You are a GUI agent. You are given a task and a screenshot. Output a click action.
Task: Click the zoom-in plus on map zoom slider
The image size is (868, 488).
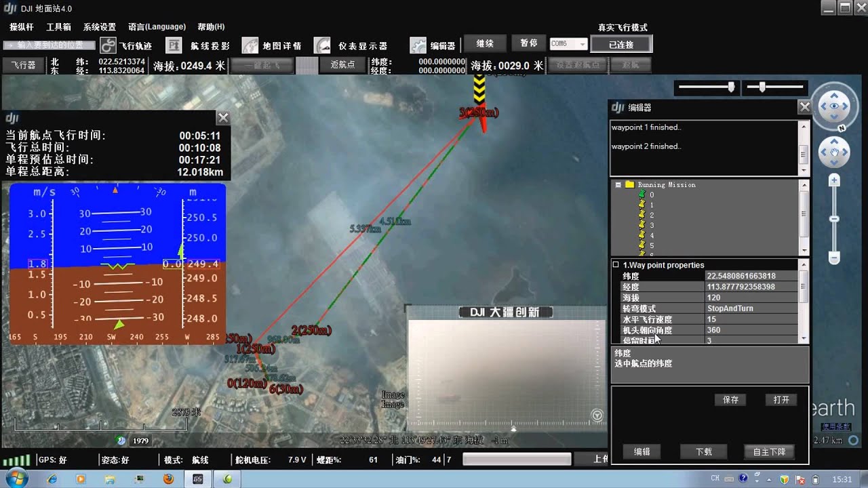tap(835, 180)
